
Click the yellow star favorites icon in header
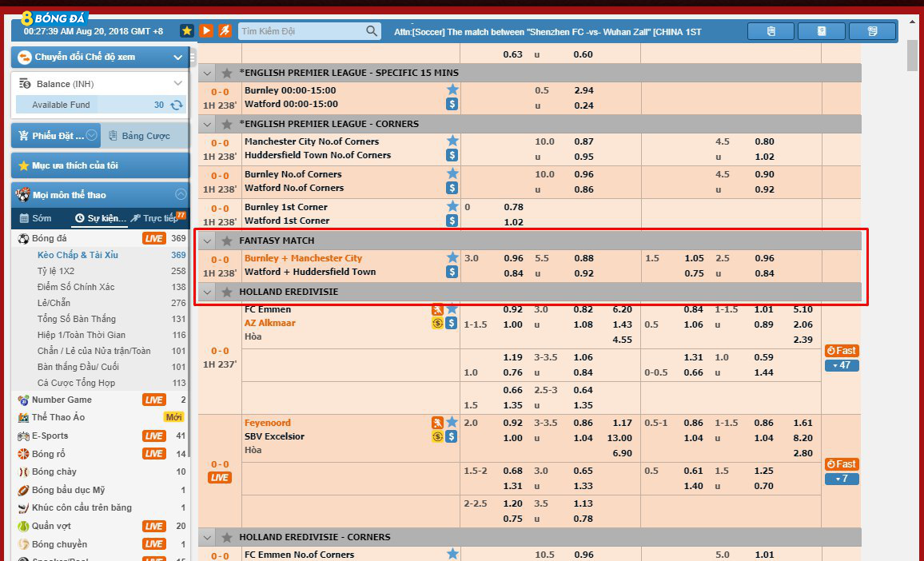[187, 30]
